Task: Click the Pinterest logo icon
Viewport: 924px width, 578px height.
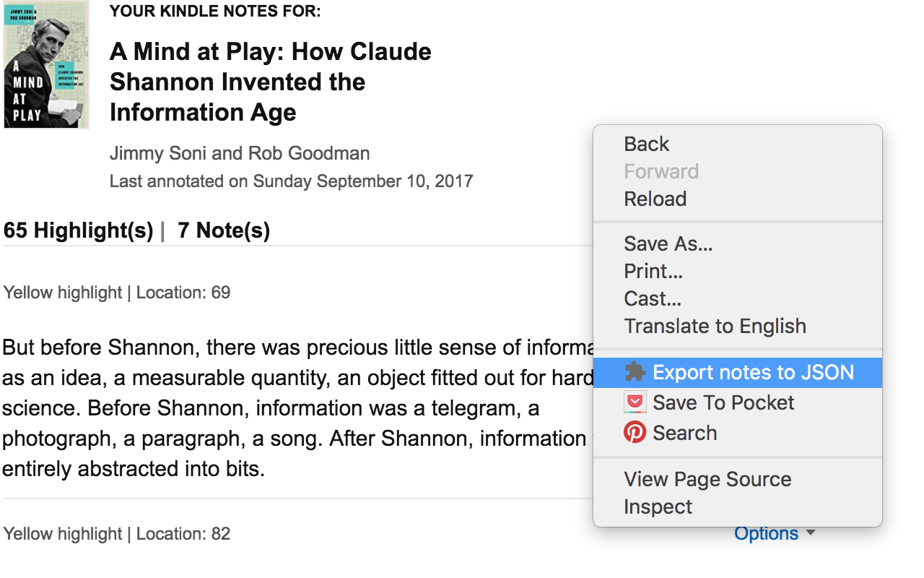Action: point(635,433)
